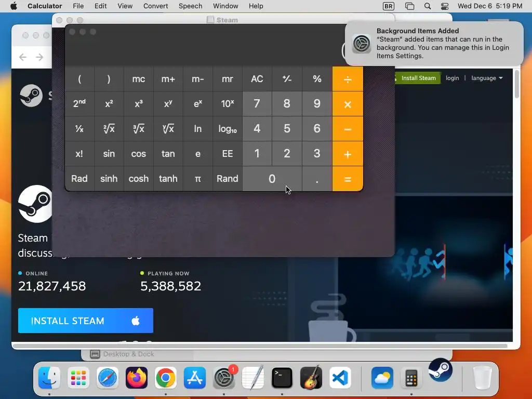Open the Apple menu

14,6
